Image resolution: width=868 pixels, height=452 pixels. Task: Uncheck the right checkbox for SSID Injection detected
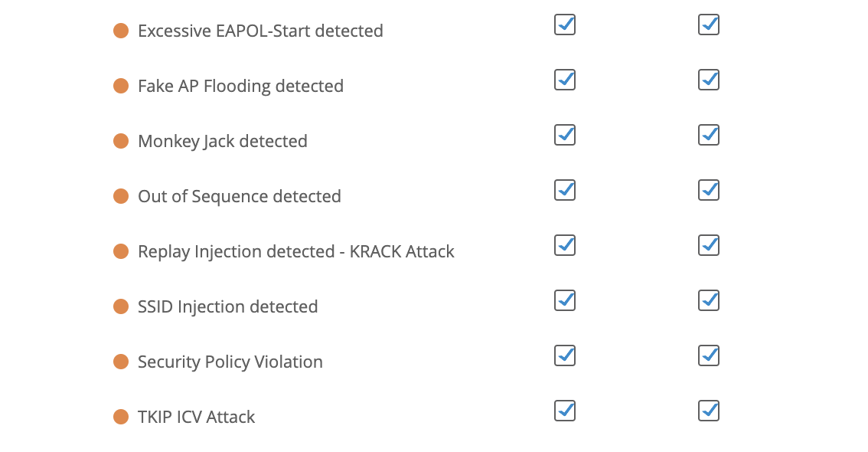pyautogui.click(x=709, y=301)
